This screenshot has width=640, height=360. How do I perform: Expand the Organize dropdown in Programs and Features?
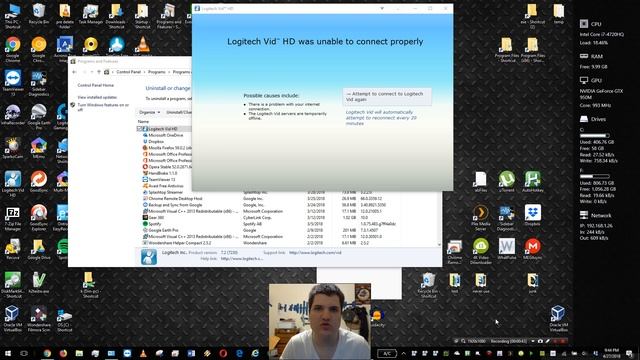click(x=149, y=112)
